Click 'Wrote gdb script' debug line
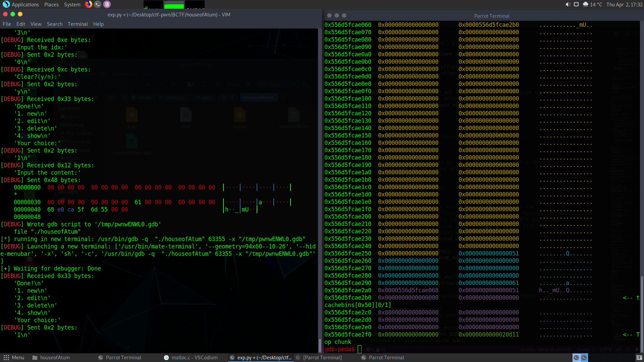 [x=81, y=224]
